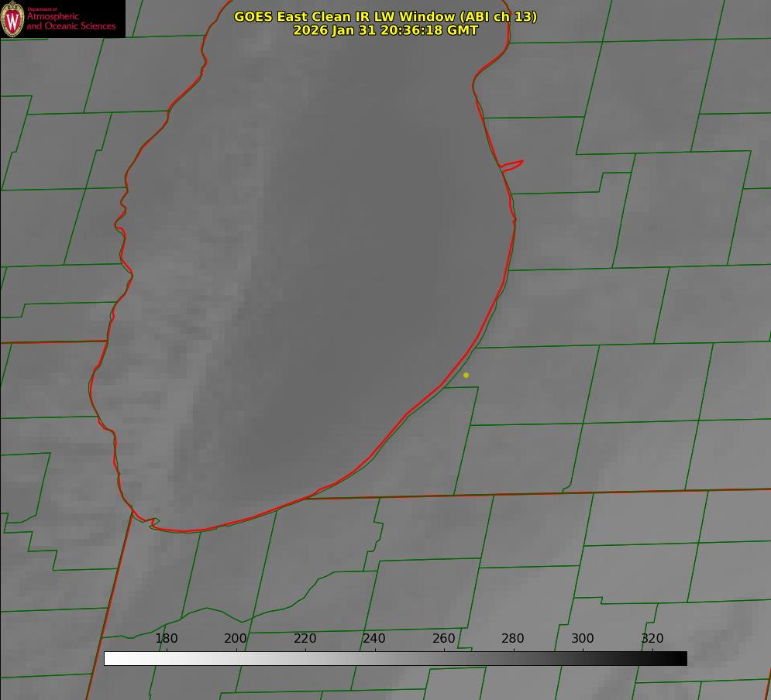Click the yellow dot marker near the lakeshore

(x=466, y=375)
